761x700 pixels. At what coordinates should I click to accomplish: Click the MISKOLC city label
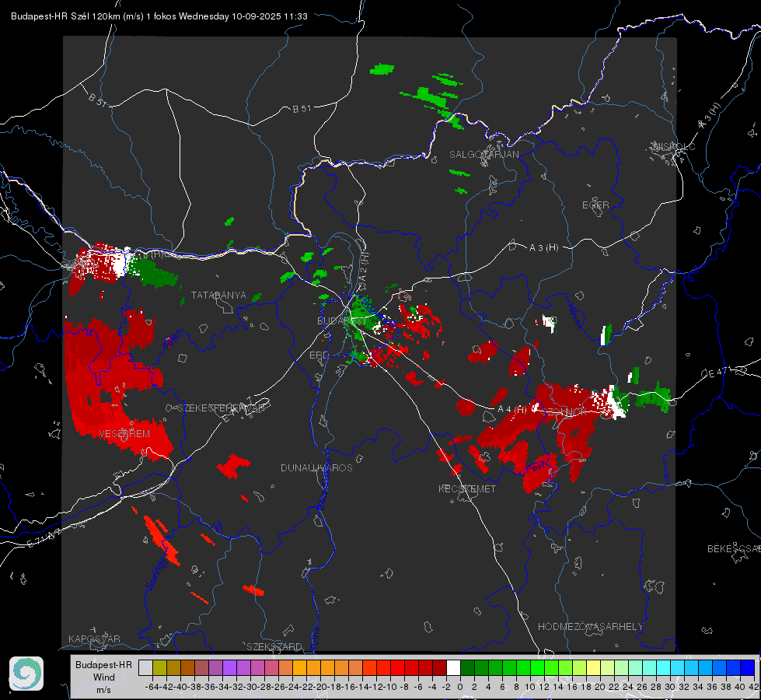pyautogui.click(x=674, y=147)
